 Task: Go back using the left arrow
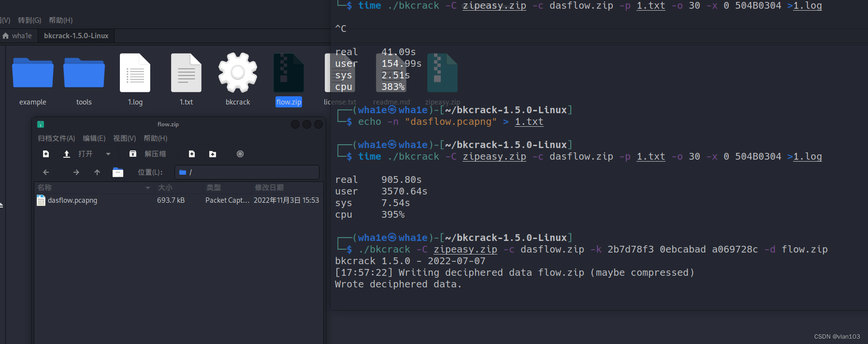[46, 172]
